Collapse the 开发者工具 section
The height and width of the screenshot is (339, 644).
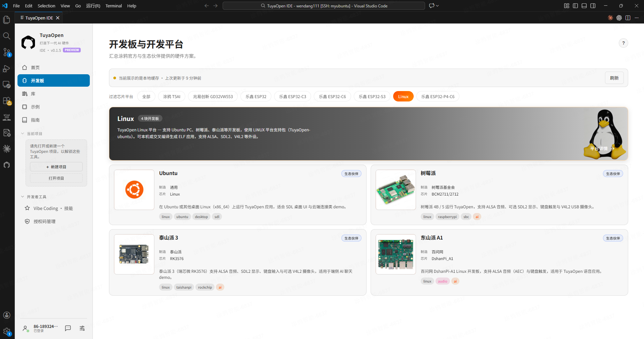(x=34, y=197)
